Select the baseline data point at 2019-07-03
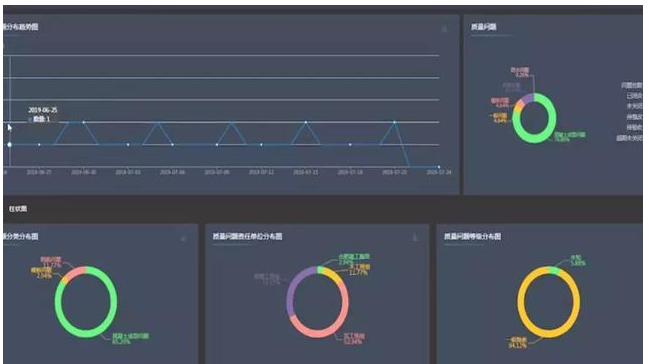 coord(128,145)
